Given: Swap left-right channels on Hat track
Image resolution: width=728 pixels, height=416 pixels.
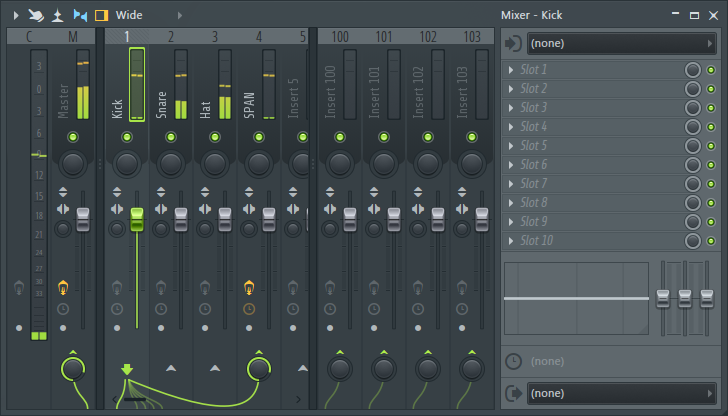Looking at the screenshot, I should click(205, 209).
